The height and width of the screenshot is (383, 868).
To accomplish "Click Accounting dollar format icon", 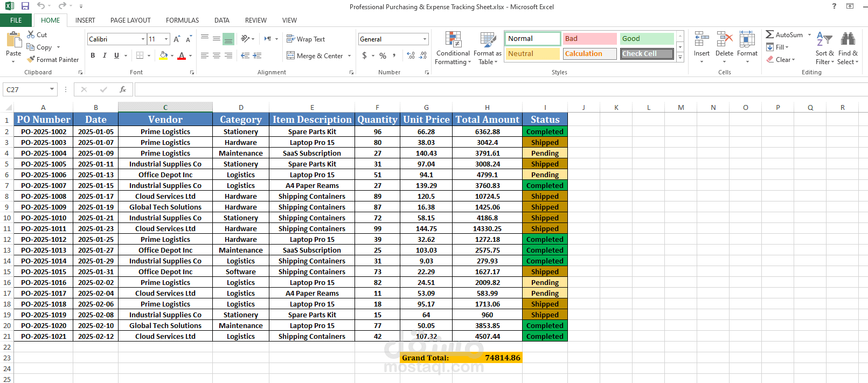I will click(x=365, y=55).
